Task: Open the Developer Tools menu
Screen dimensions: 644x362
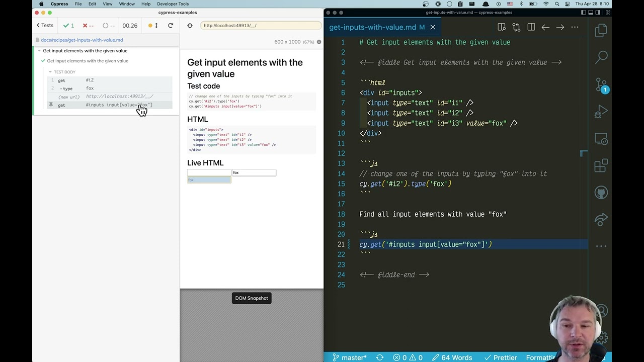Action: coord(173,4)
